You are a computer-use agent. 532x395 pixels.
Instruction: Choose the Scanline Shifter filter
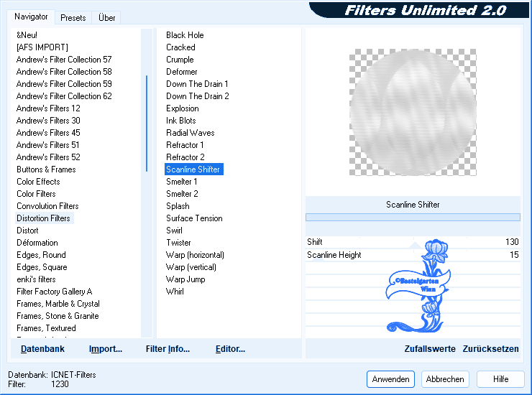point(193,169)
